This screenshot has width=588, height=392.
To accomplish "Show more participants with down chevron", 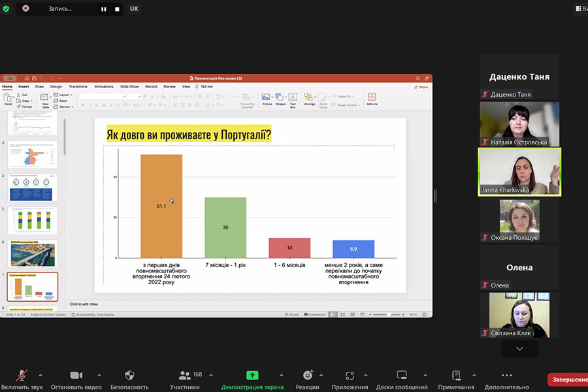I will [x=519, y=349].
